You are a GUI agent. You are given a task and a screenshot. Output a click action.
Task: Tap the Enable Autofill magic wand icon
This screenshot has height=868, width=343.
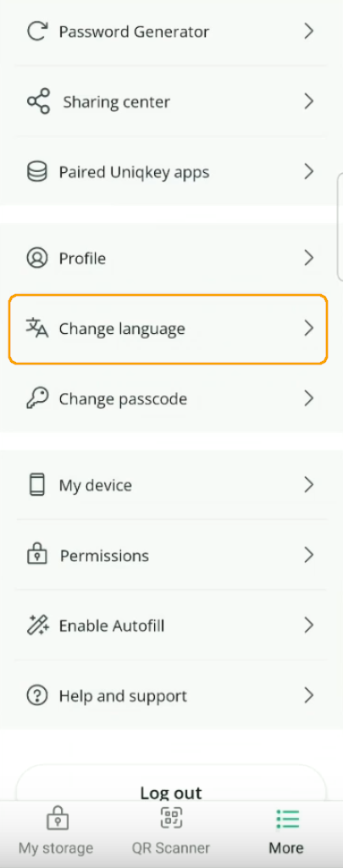pyautogui.click(x=37, y=626)
